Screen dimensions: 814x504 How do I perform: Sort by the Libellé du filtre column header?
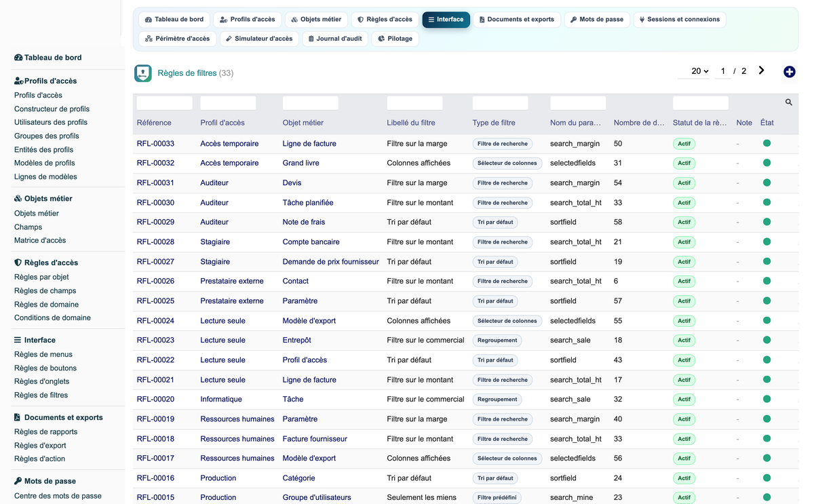pos(411,123)
